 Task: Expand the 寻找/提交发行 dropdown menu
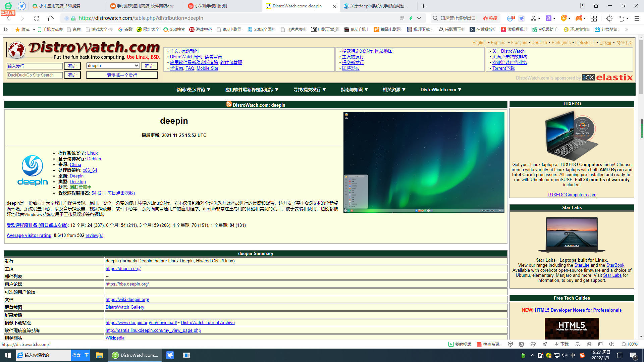310,90
